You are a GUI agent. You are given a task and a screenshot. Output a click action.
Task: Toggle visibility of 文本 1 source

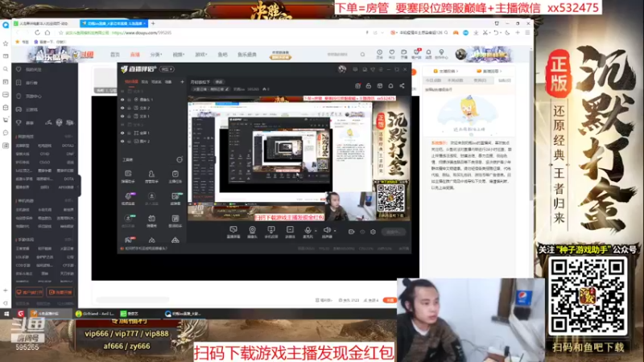tap(122, 116)
